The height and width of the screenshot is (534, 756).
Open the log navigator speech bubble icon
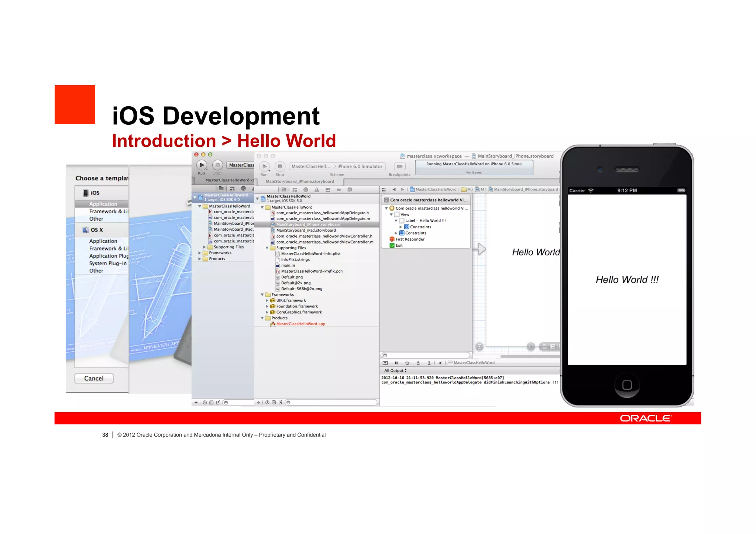(350, 190)
